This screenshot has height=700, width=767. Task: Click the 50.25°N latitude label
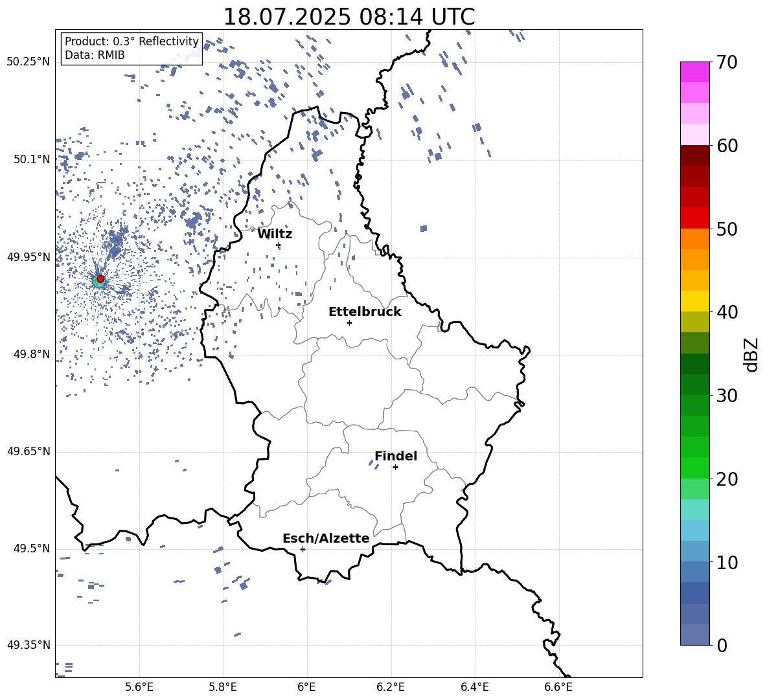pos(29,62)
